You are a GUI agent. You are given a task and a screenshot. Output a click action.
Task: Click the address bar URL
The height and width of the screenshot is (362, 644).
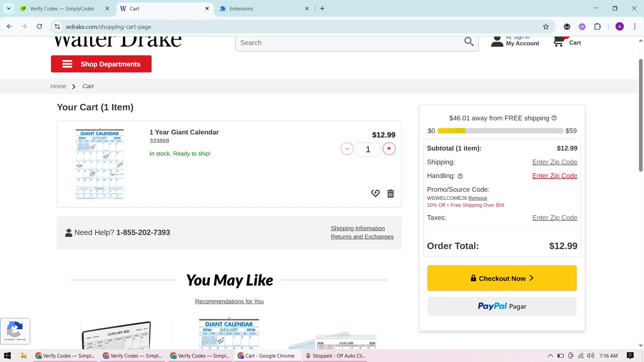tap(108, 27)
